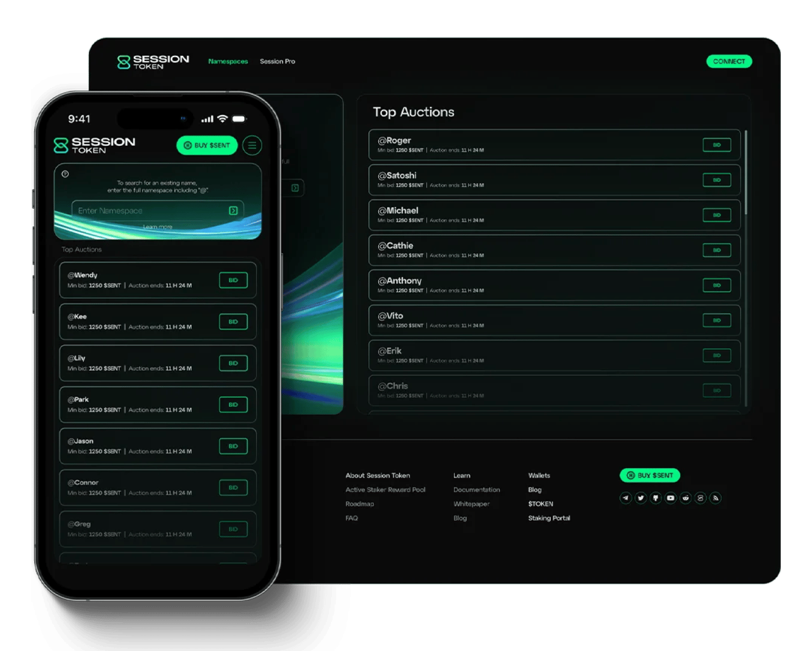812x651 pixels.
Task: Open the Telegram social icon in the footer
Action: [x=626, y=498]
